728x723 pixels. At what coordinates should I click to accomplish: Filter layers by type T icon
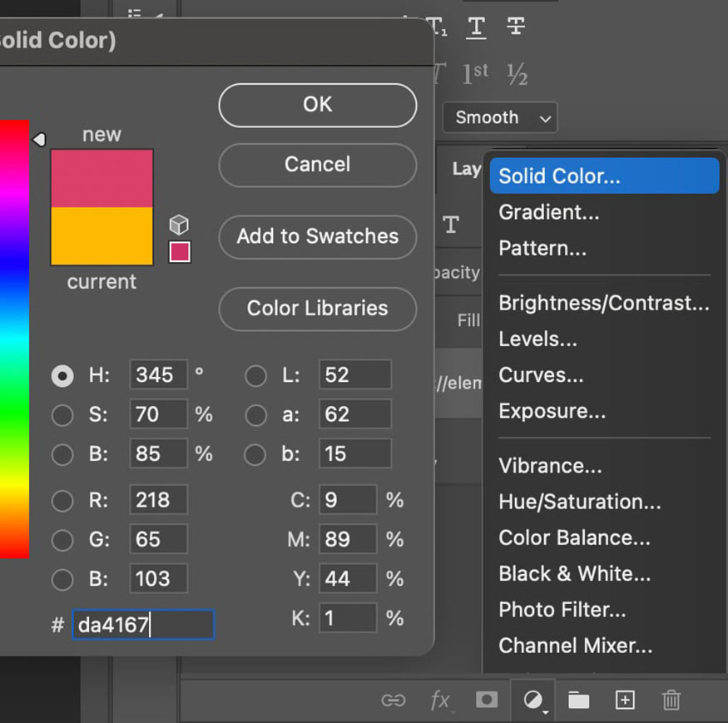[451, 225]
